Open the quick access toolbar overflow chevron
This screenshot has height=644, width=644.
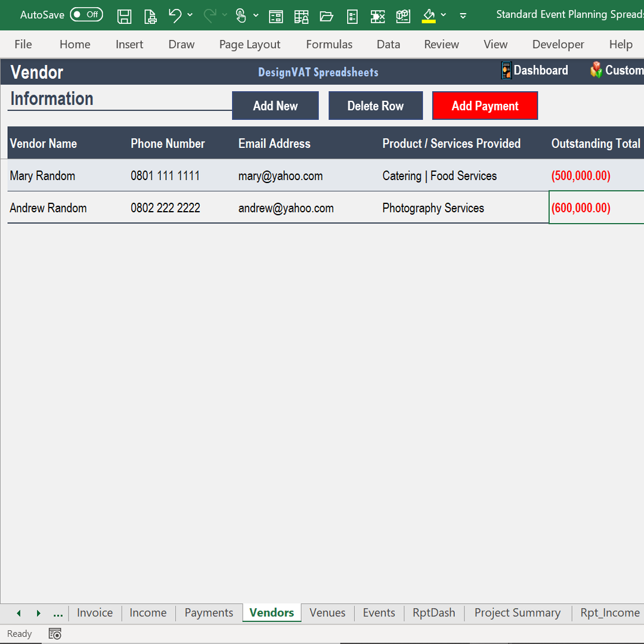(x=463, y=16)
